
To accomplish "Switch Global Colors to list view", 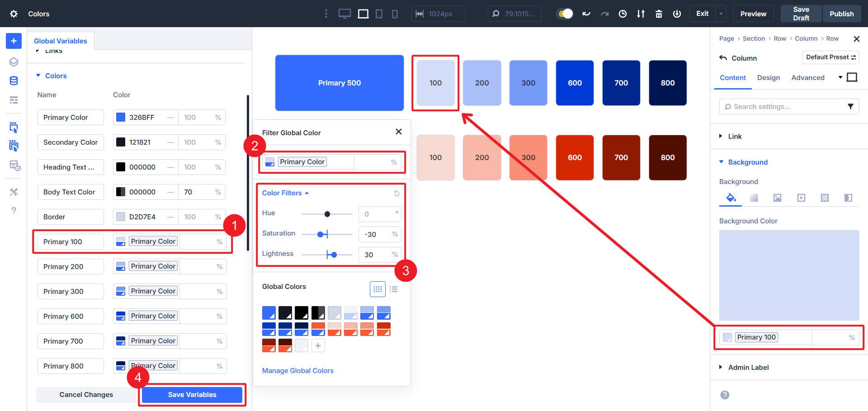I will click(393, 289).
